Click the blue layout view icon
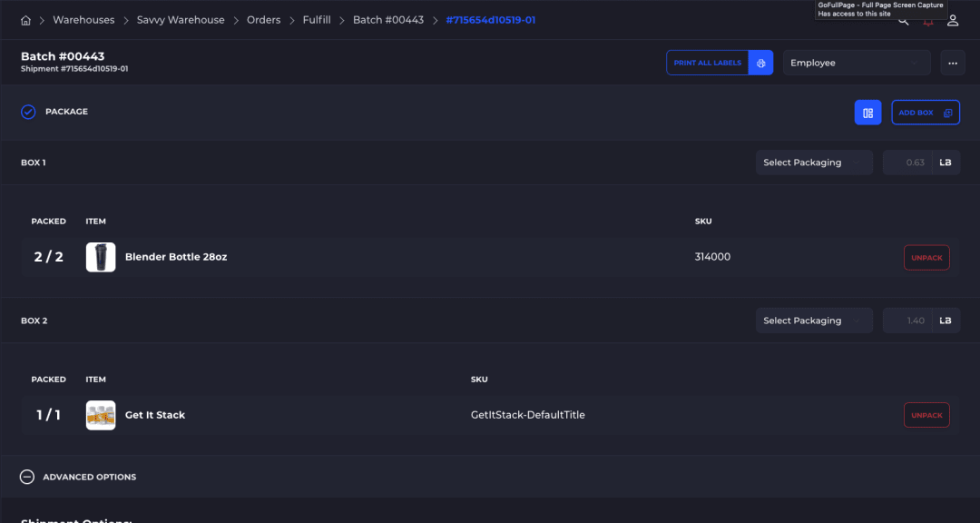 tap(867, 113)
